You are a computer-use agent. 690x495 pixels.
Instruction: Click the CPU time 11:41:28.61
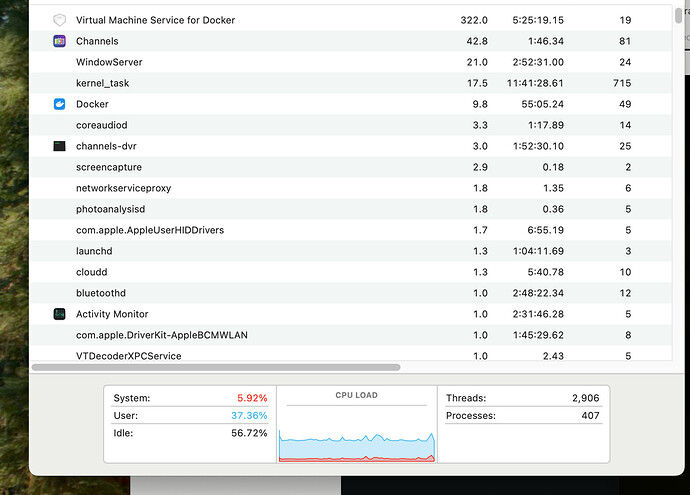pyautogui.click(x=535, y=83)
